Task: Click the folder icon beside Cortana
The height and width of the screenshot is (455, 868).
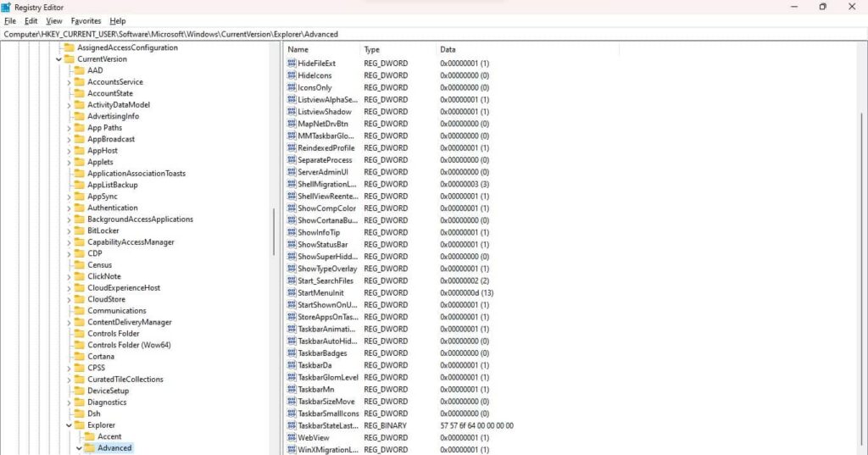Action: coord(79,357)
